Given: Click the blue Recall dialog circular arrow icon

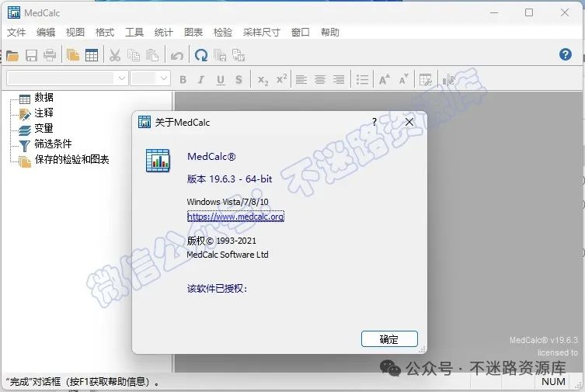Looking at the screenshot, I should pyautogui.click(x=201, y=56).
